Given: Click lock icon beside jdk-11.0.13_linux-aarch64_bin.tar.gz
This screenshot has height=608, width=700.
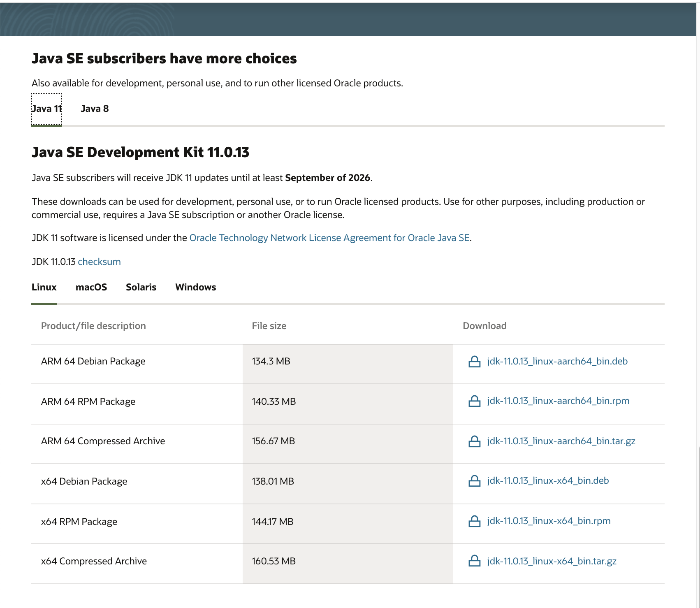Looking at the screenshot, I should click(x=474, y=441).
